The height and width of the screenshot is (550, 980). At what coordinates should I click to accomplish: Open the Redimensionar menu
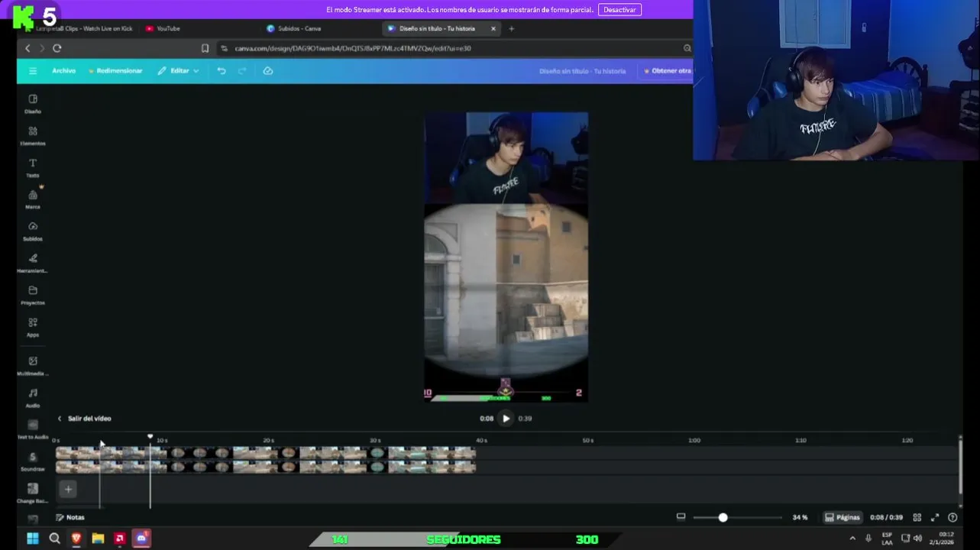115,71
